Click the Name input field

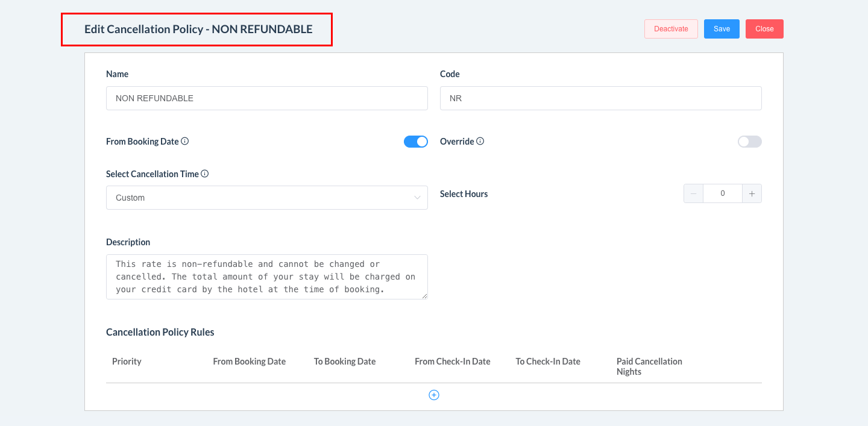266,98
